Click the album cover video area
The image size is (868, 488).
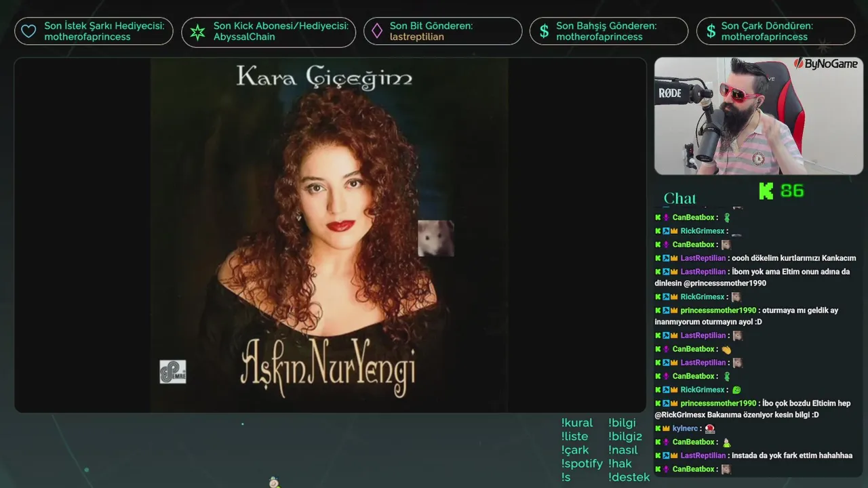coord(330,235)
